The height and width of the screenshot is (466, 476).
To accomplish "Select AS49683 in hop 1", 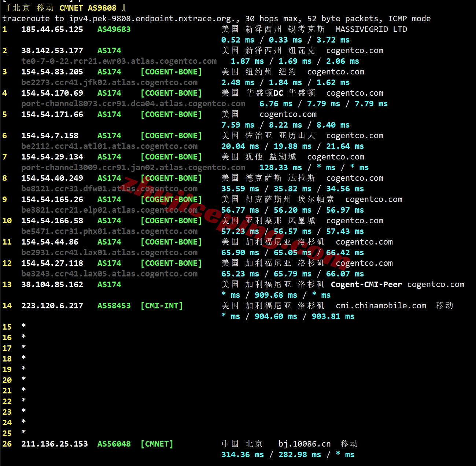I will (x=114, y=29).
